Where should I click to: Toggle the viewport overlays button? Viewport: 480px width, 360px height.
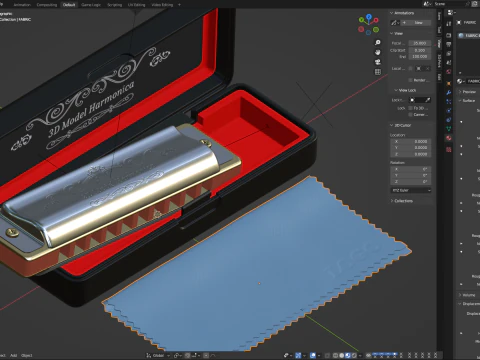pos(313,355)
